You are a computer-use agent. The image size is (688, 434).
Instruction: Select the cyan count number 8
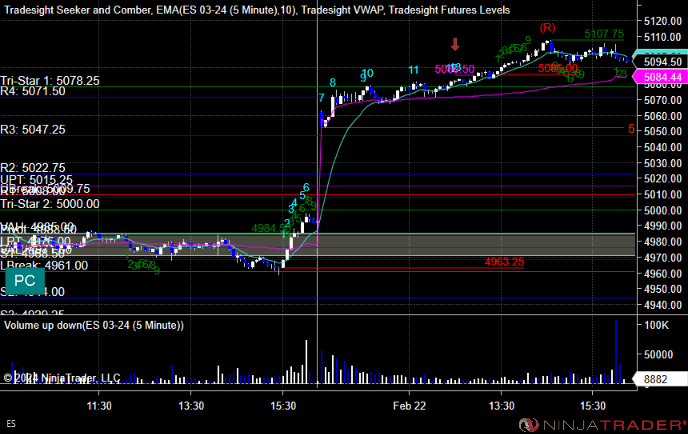point(333,82)
